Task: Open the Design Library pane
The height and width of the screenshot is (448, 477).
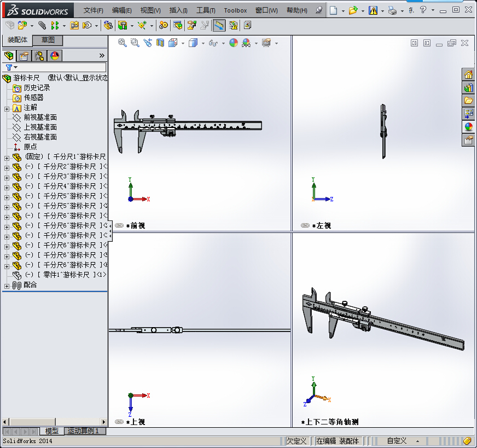Action: 468,88
